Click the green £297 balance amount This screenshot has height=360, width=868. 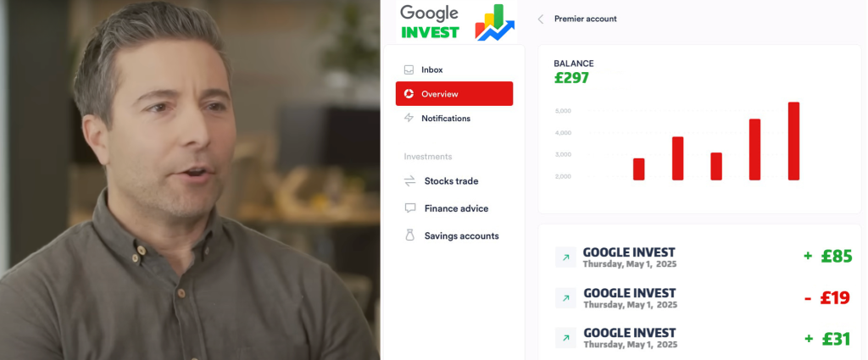(571, 78)
